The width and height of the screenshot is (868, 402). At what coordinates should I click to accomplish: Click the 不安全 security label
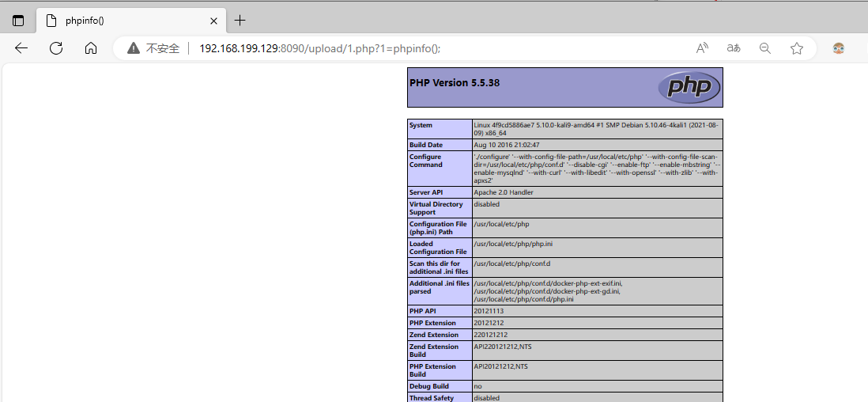pyautogui.click(x=163, y=48)
